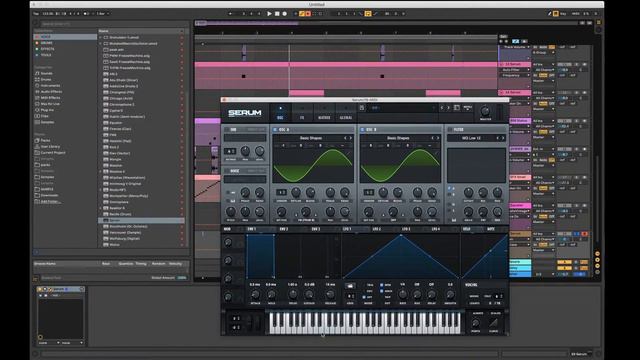Toggle LFO Anchor checkbox
Image resolution: width=640 pixels, height=360 pixels.
click(x=382, y=291)
